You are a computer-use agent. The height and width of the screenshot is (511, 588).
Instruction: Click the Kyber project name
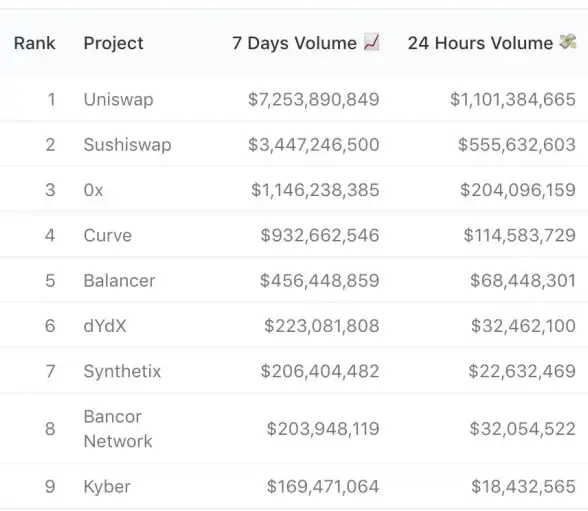coord(107,487)
